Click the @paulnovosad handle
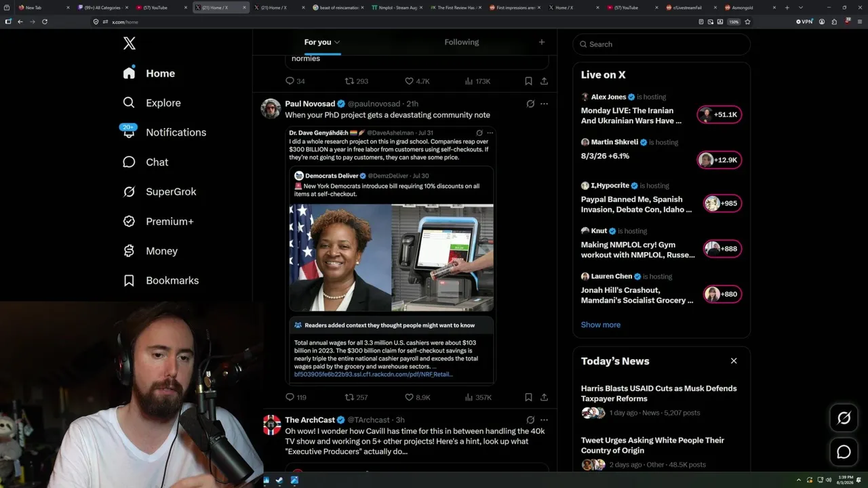The image size is (868, 488). pos(374,104)
